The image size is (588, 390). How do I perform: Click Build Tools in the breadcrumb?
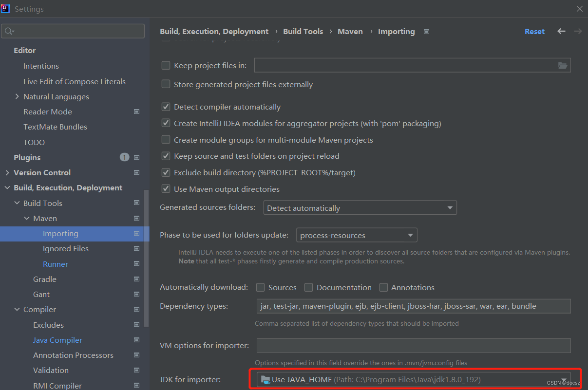tap(303, 31)
